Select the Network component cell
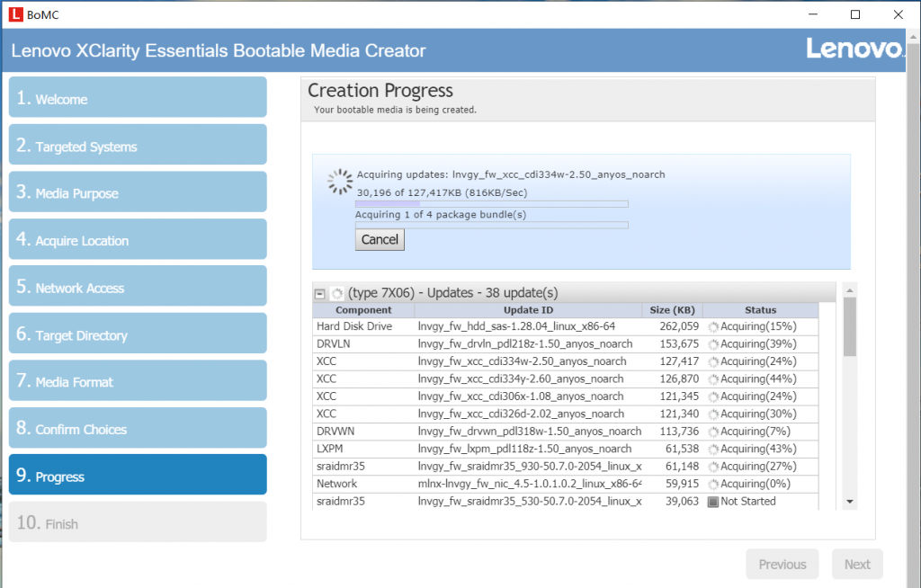Viewport: 921px width, 588px height. [336, 484]
